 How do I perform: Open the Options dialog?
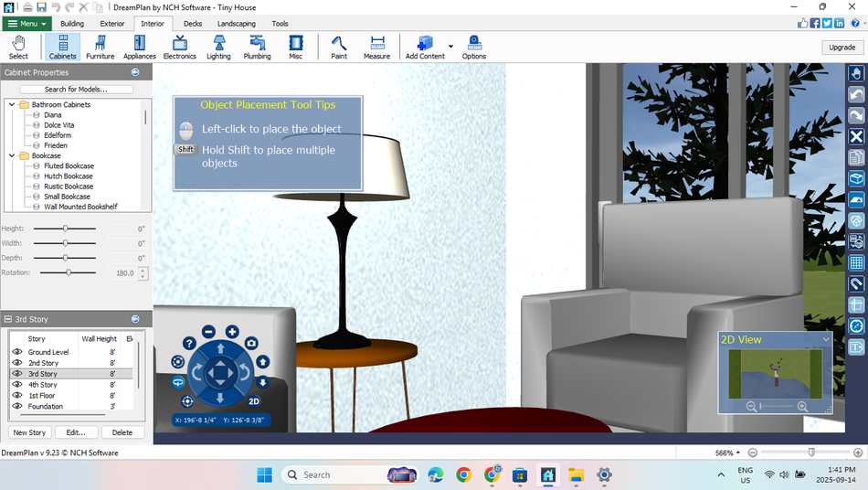coord(474,47)
